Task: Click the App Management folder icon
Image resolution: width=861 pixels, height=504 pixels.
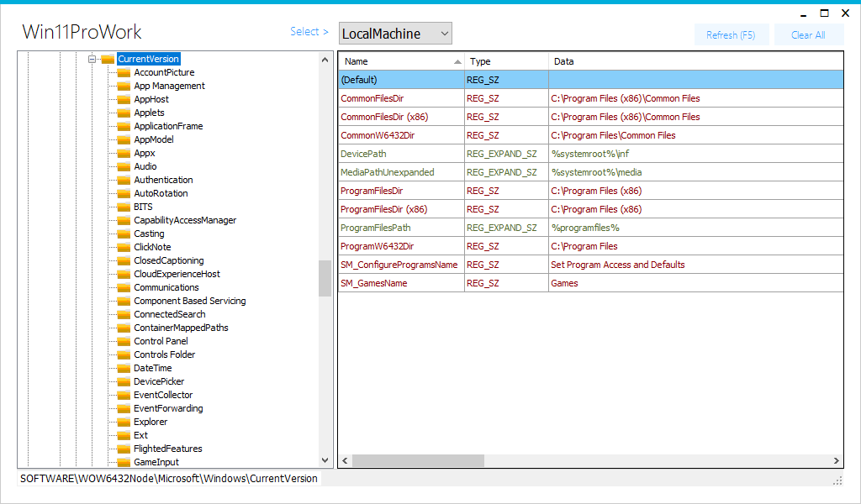Action: click(x=124, y=86)
